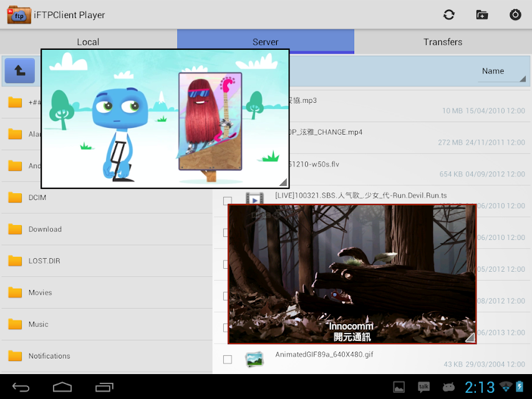
Task: Tap the Wi-Fi signal status icon
Action: coord(506,387)
